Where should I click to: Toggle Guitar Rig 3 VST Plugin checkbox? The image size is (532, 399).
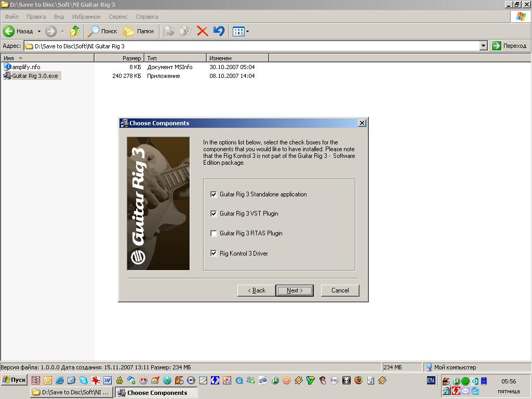point(214,214)
